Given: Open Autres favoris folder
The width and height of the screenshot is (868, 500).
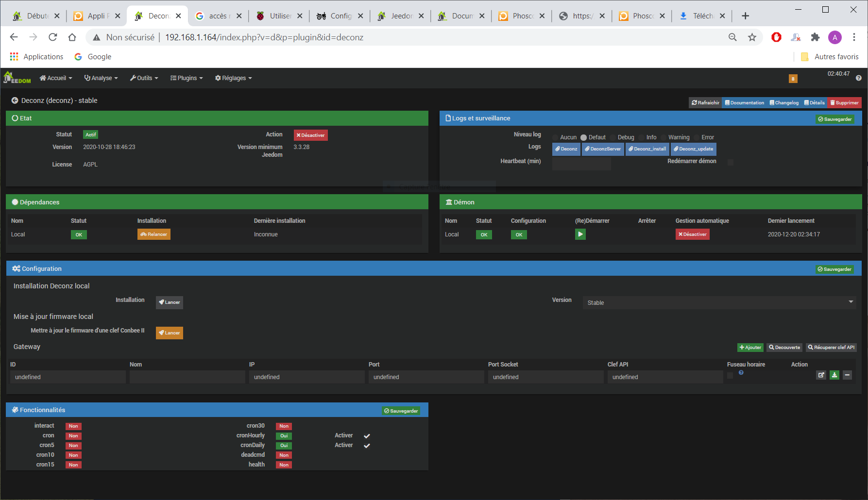Looking at the screenshot, I should (x=830, y=57).
